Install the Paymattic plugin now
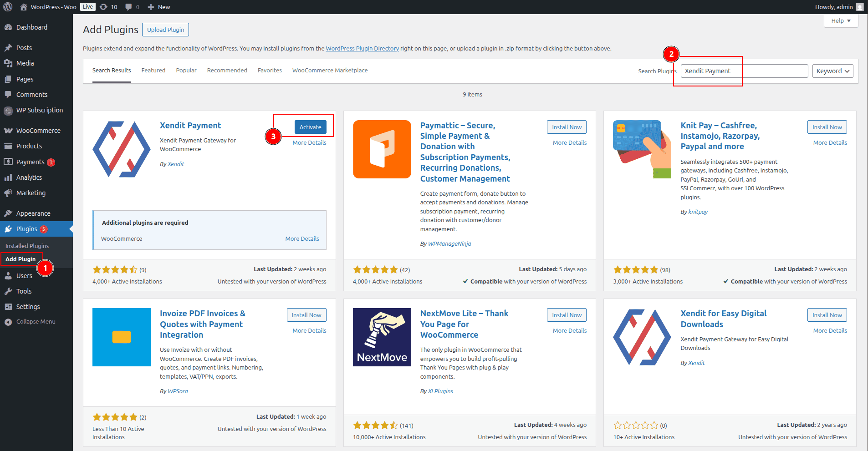 (x=567, y=127)
